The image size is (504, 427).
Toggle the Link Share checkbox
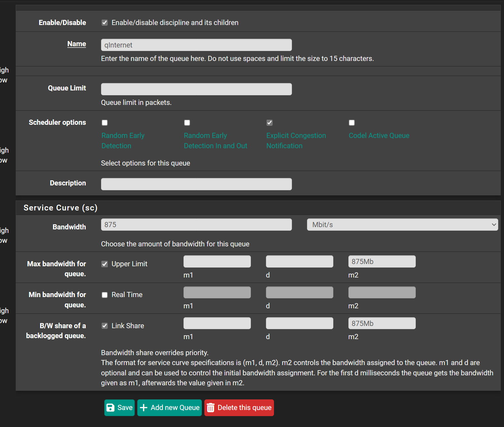pyautogui.click(x=105, y=326)
